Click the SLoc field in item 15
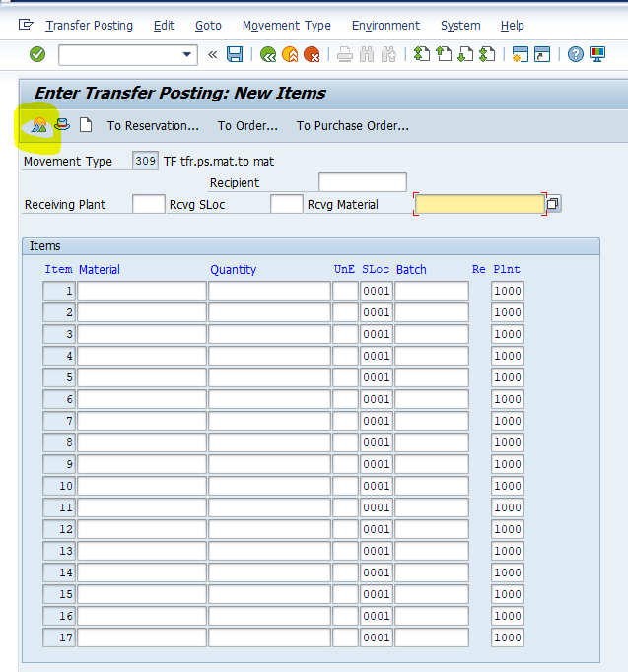628x672 pixels. click(x=377, y=594)
